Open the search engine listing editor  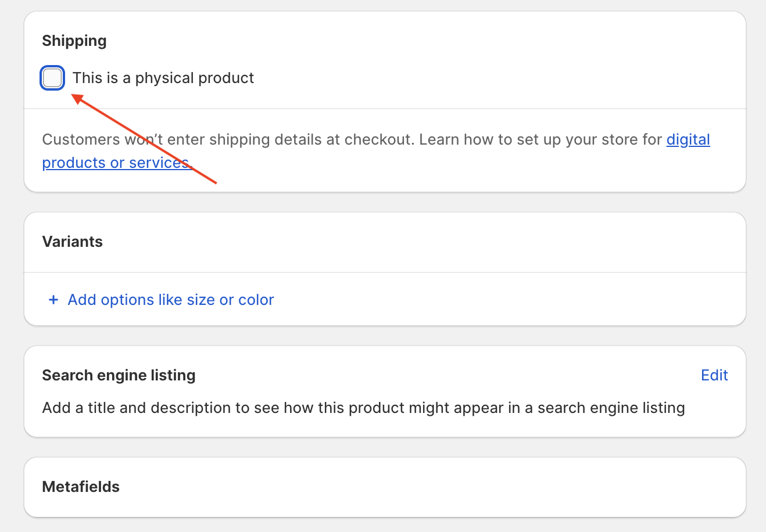pyautogui.click(x=714, y=375)
